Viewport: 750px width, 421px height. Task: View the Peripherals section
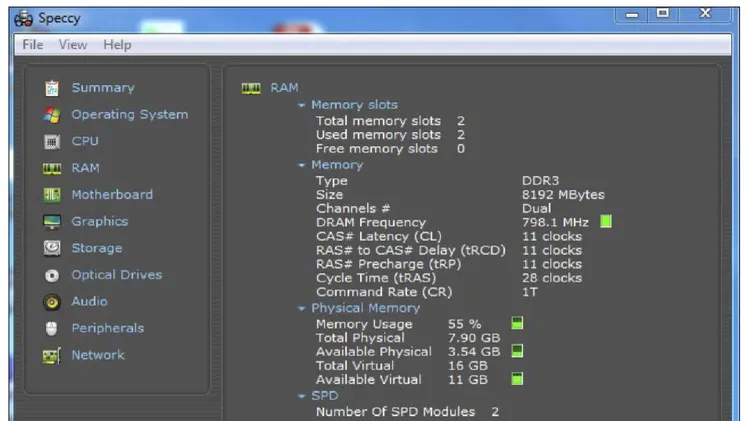pos(108,329)
